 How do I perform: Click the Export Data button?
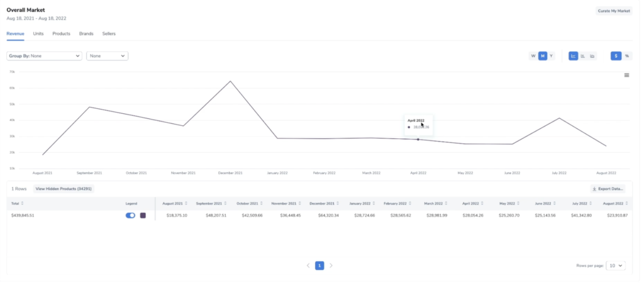608,188
